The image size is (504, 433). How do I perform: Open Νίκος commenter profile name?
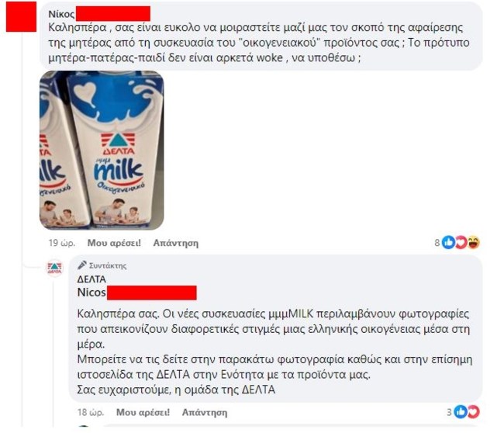pyautogui.click(x=99, y=14)
